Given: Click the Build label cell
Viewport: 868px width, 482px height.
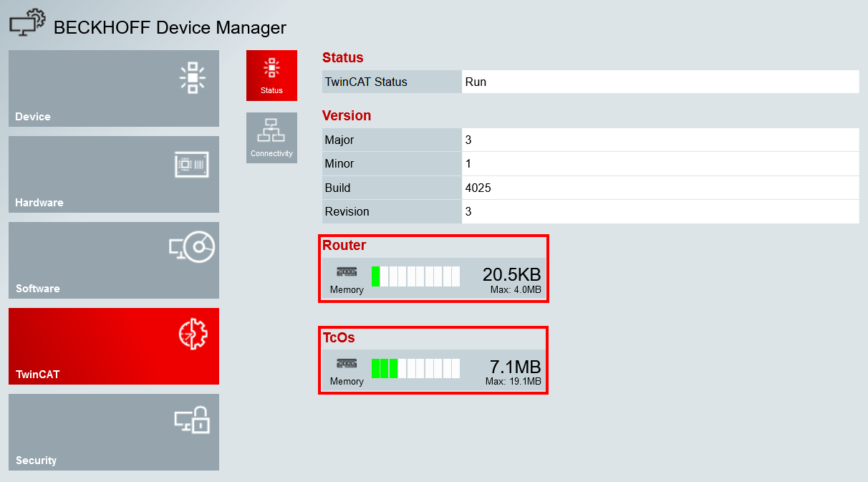Looking at the screenshot, I should coord(392,188).
